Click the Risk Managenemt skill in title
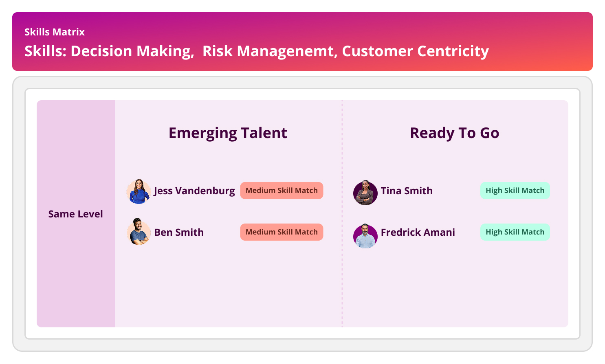This screenshot has height=364, width=605. [270, 51]
